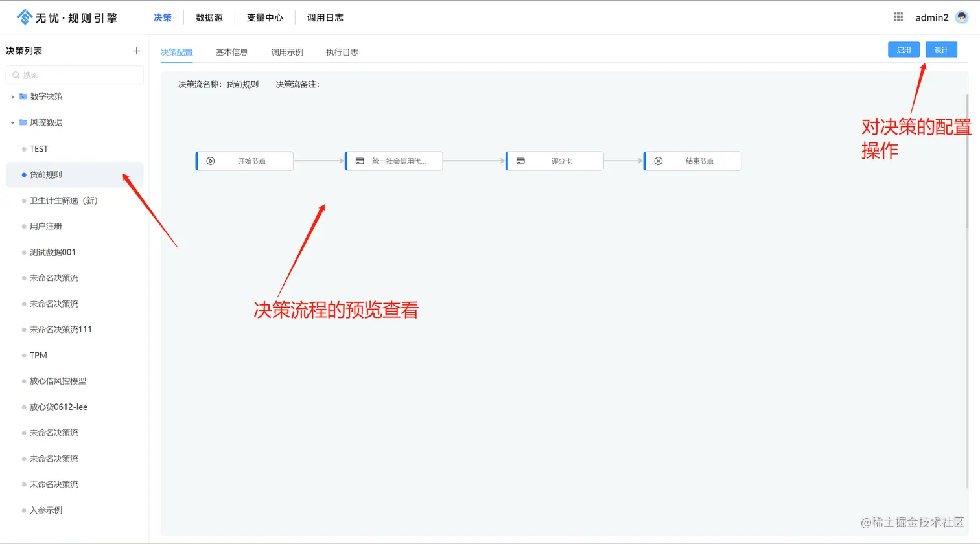The width and height of the screenshot is (980, 544).
Task: Click the card icon in 统一社会信用代 node
Action: (x=360, y=161)
